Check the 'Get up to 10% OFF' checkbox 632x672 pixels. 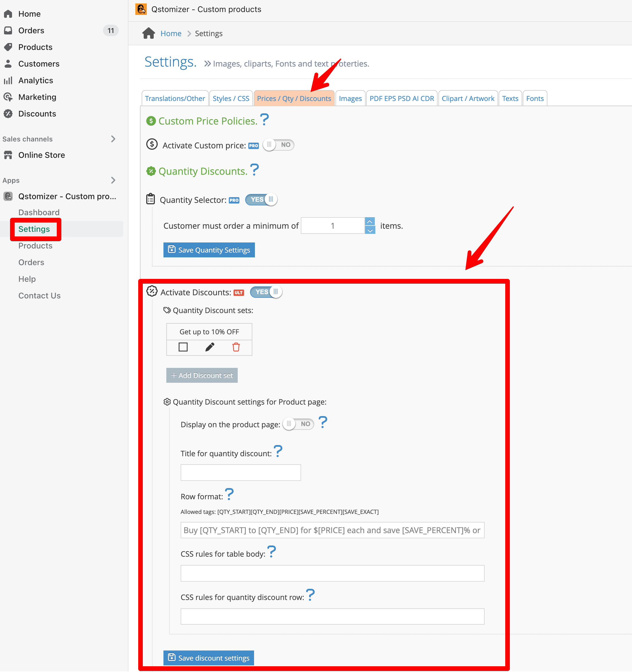183,347
